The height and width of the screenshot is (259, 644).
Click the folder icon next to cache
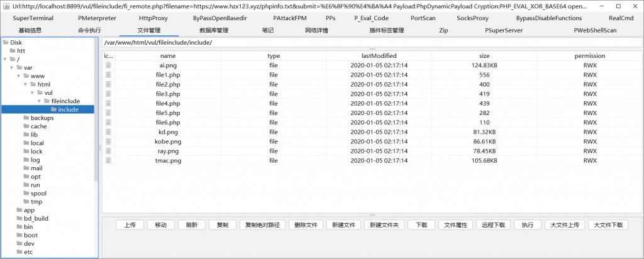click(x=26, y=126)
